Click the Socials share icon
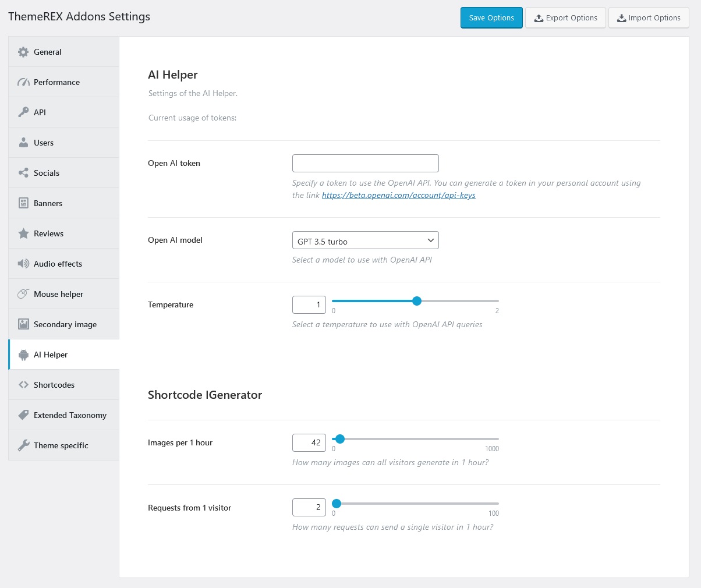Screen dimensions: 701x588 pos(23,173)
